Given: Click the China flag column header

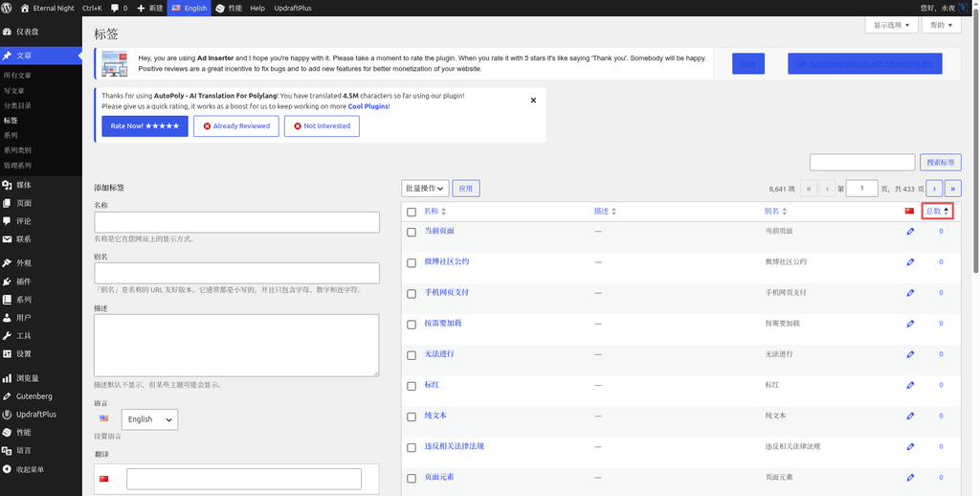Looking at the screenshot, I should point(909,212).
